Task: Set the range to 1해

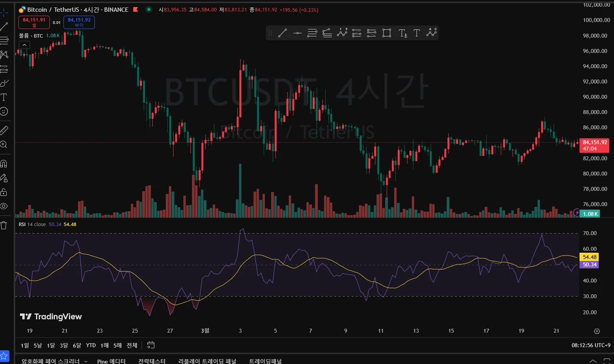Action: pos(105,345)
